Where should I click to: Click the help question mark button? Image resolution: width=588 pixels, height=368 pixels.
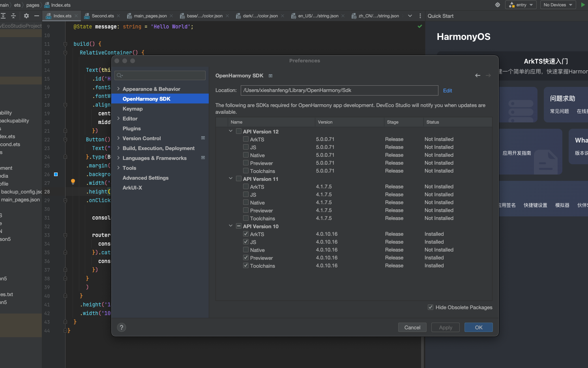(x=122, y=327)
